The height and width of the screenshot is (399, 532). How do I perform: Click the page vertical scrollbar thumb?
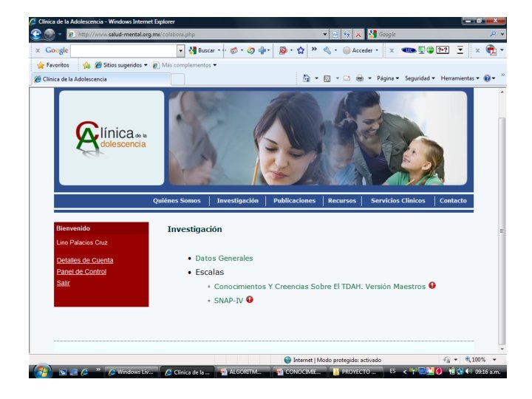tap(502, 231)
